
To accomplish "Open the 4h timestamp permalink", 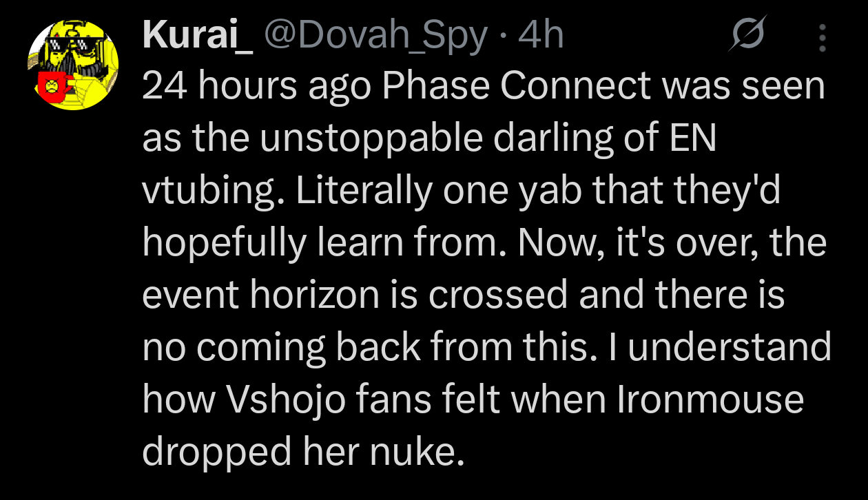I will [x=541, y=35].
